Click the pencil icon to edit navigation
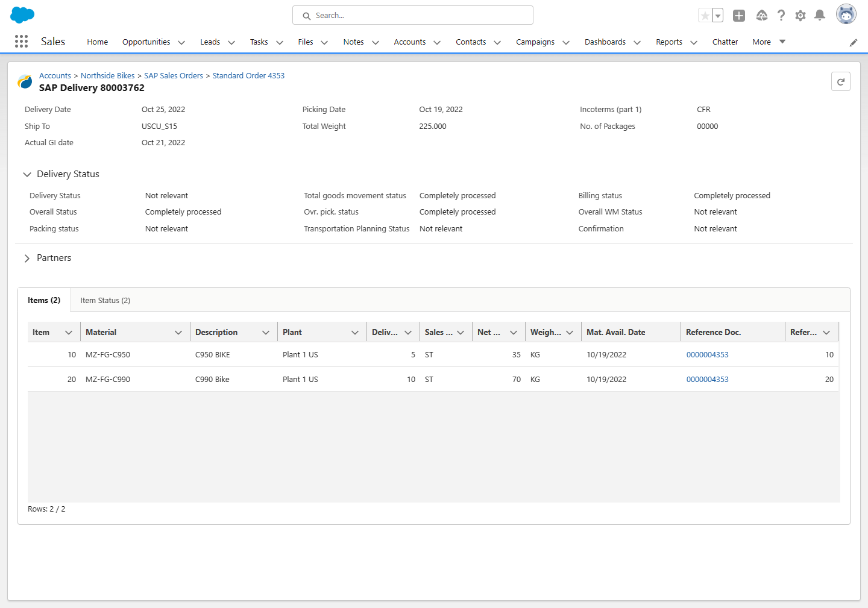This screenshot has width=868, height=608. (x=854, y=42)
